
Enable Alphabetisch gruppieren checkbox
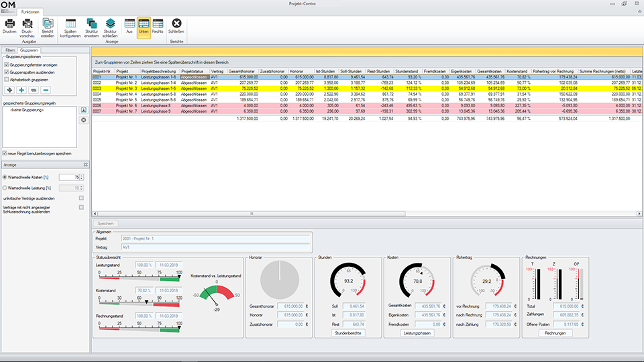(7, 79)
